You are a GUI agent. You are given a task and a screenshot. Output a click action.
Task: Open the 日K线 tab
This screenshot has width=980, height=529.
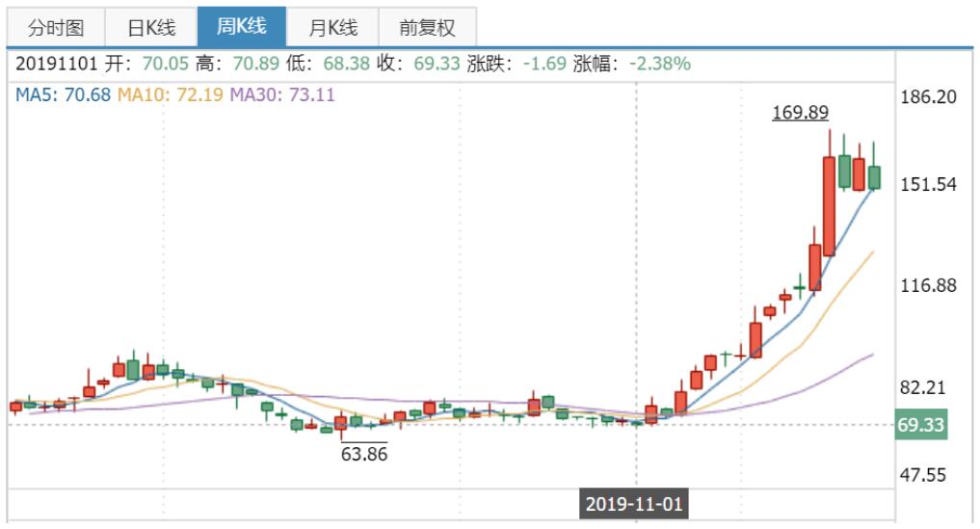(x=151, y=28)
